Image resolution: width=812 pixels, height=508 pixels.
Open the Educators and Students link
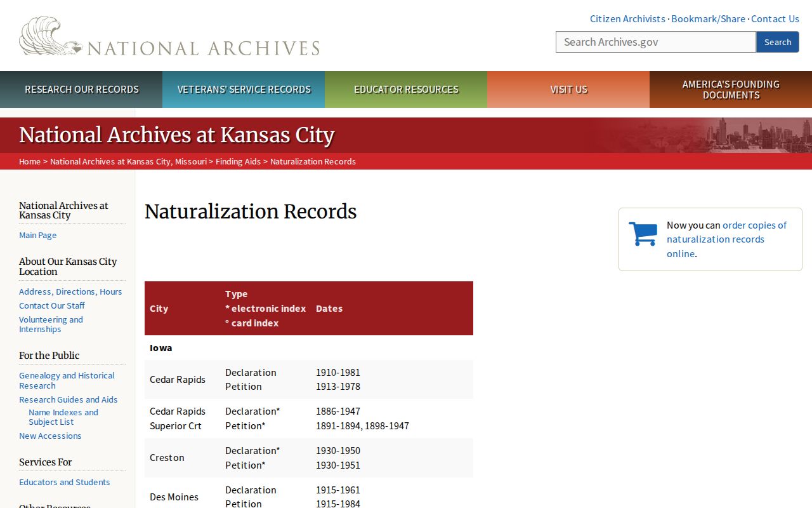coord(64,482)
